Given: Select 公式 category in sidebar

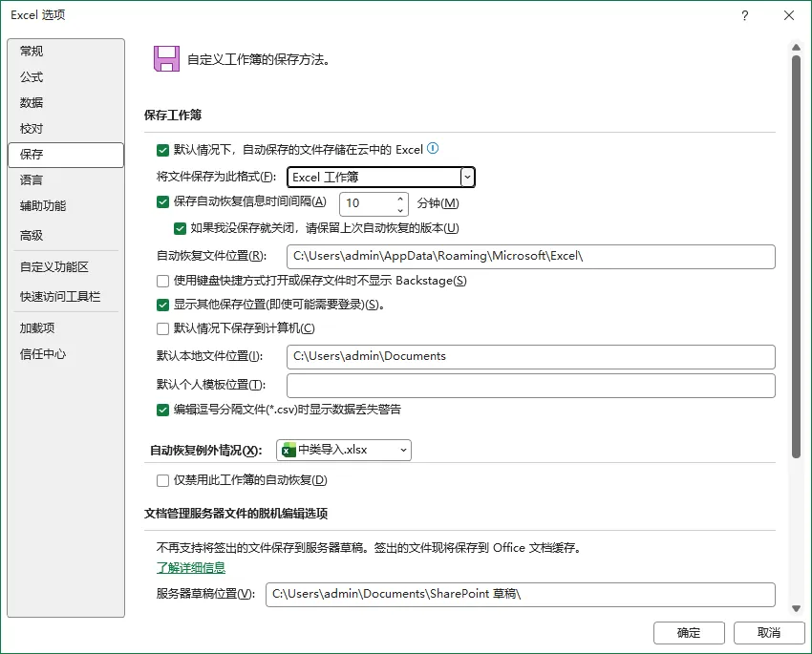Looking at the screenshot, I should click(66, 77).
